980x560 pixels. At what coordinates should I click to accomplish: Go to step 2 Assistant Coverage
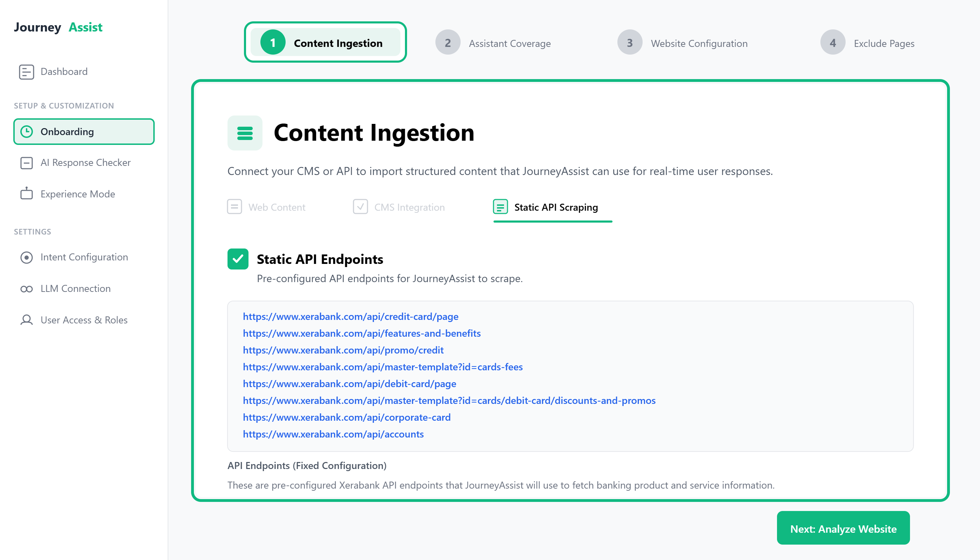click(493, 43)
